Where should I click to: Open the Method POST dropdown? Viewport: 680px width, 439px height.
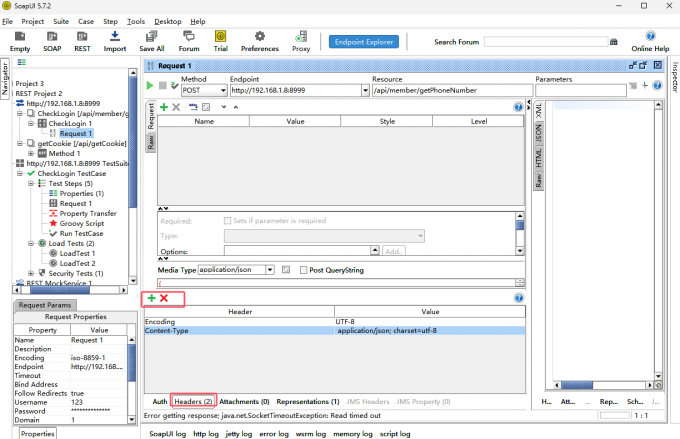223,91
